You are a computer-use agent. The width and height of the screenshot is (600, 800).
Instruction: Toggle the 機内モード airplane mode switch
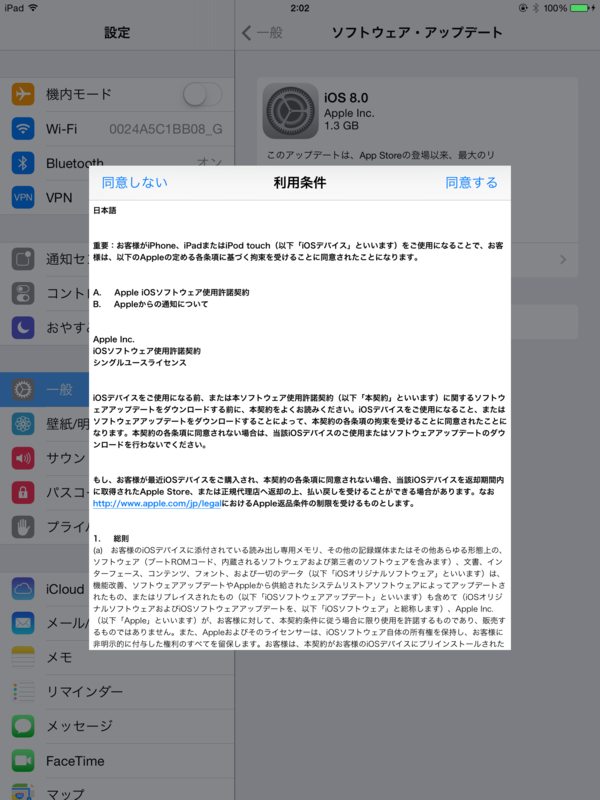tap(203, 94)
